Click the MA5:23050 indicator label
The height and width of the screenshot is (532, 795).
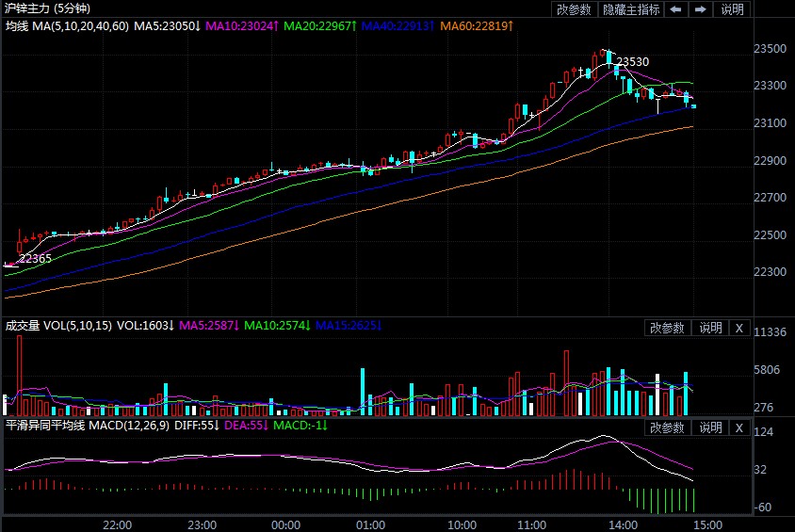[x=167, y=25]
